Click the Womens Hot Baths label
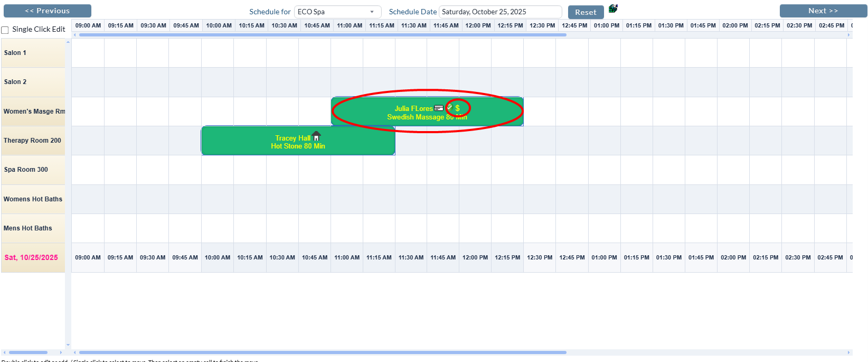 (33, 199)
